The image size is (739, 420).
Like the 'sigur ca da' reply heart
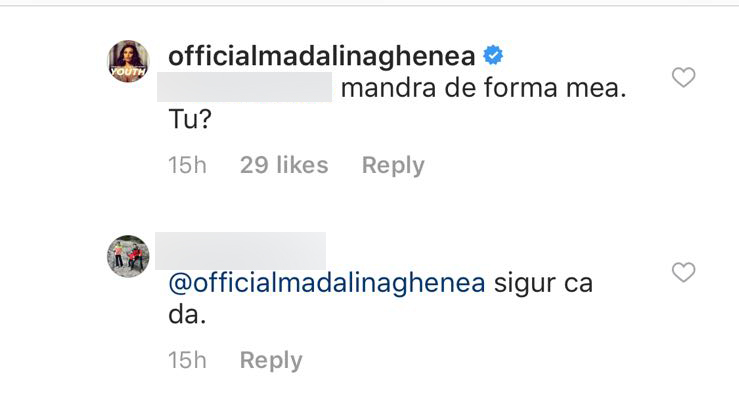click(x=683, y=272)
